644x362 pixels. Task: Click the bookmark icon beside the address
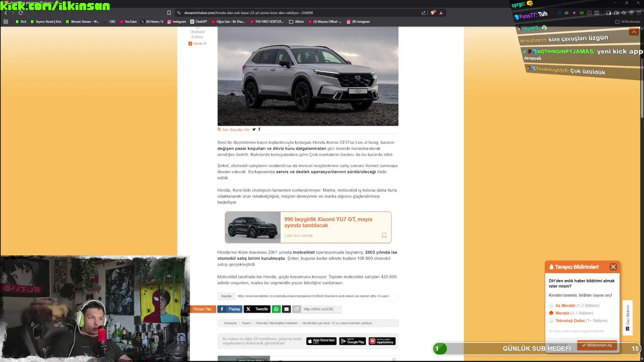[x=169, y=13]
